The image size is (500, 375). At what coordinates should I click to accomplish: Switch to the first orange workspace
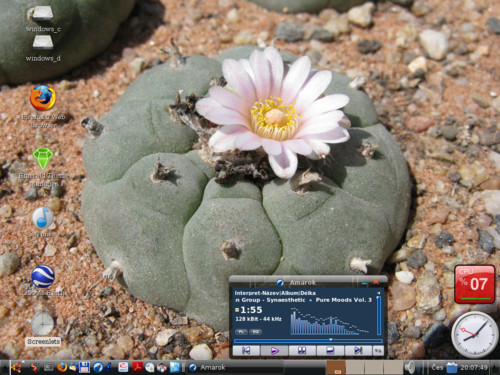tap(336, 367)
